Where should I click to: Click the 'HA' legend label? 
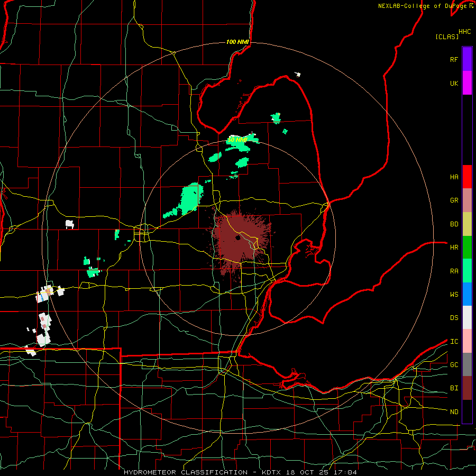(x=454, y=177)
